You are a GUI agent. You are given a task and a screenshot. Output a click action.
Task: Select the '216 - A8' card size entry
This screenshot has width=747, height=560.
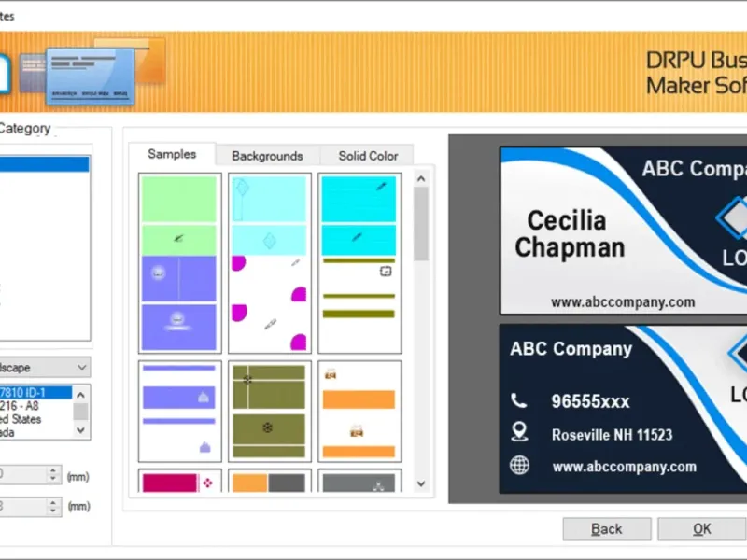35,406
